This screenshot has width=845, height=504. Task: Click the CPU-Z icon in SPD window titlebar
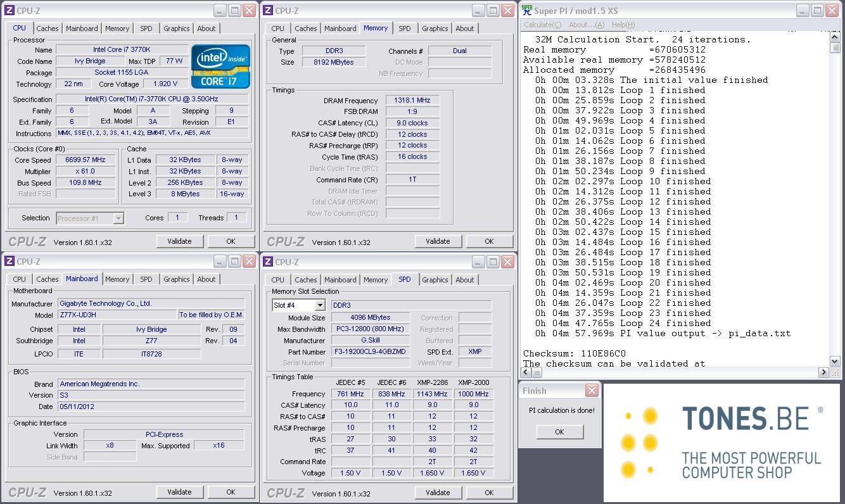click(268, 262)
